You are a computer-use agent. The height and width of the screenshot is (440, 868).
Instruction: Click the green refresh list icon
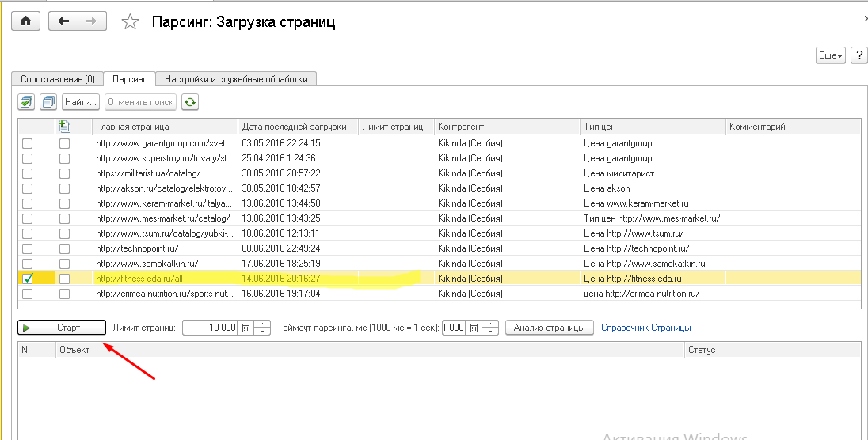click(189, 102)
